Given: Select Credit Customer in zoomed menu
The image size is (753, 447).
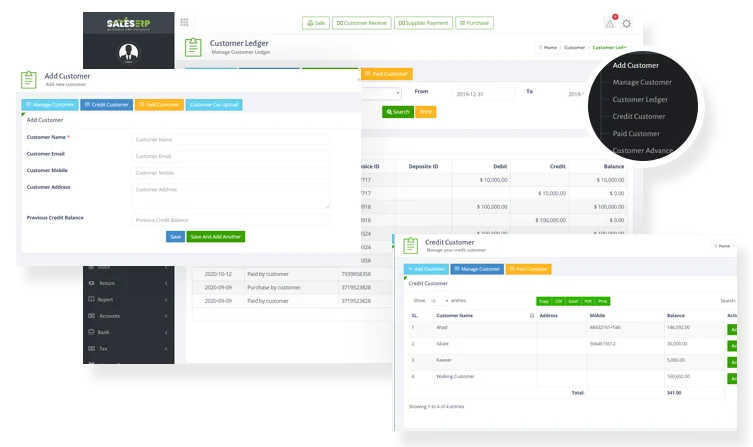Looking at the screenshot, I should 639,116.
